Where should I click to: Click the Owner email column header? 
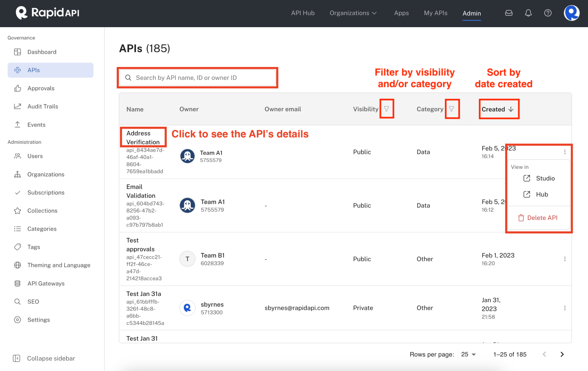(x=283, y=109)
